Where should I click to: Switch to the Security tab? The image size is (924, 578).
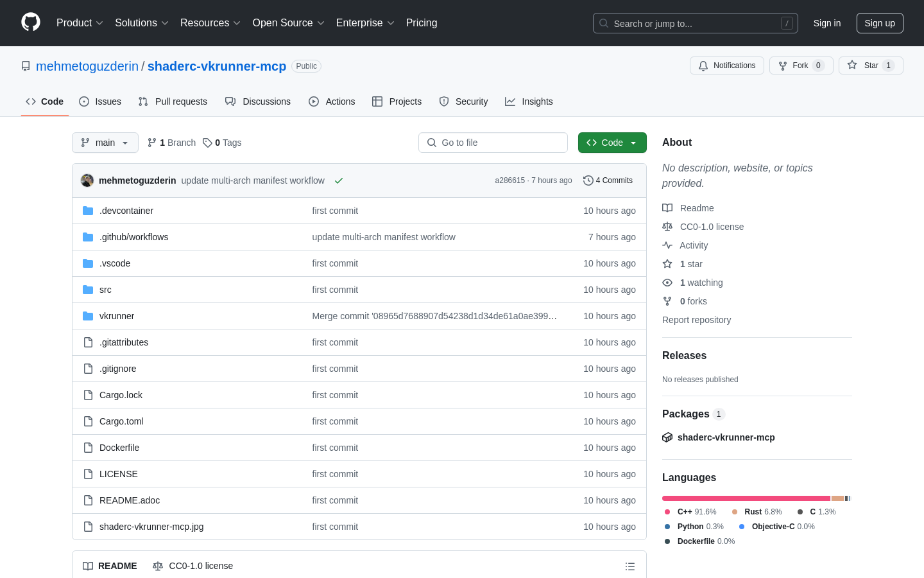[463, 101]
